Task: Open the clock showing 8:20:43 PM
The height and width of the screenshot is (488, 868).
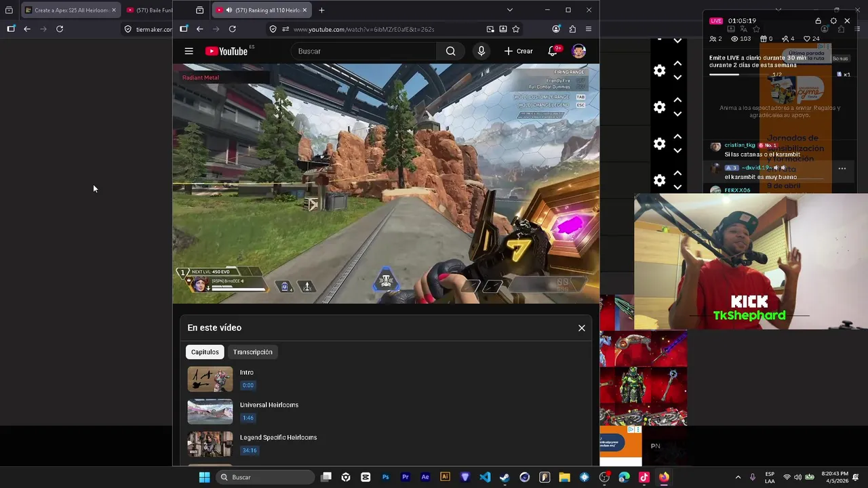Action: point(835,477)
